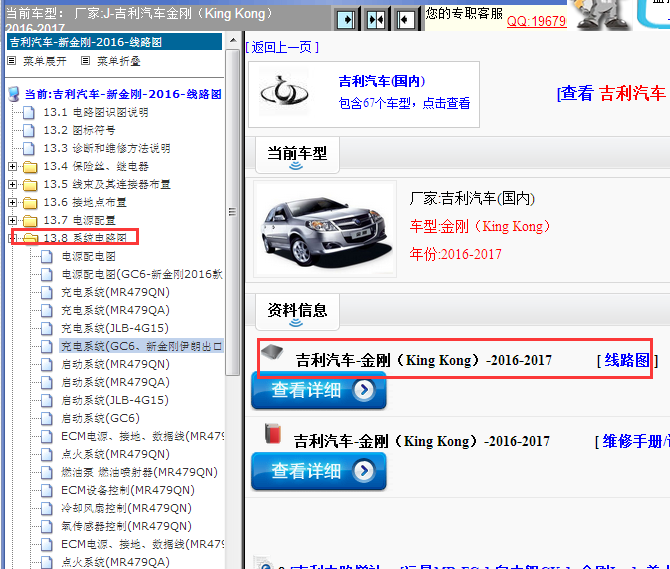Open 13.3 诊断和维修方法说明 document
Screen dimensions: 670x569
[x=107, y=149]
